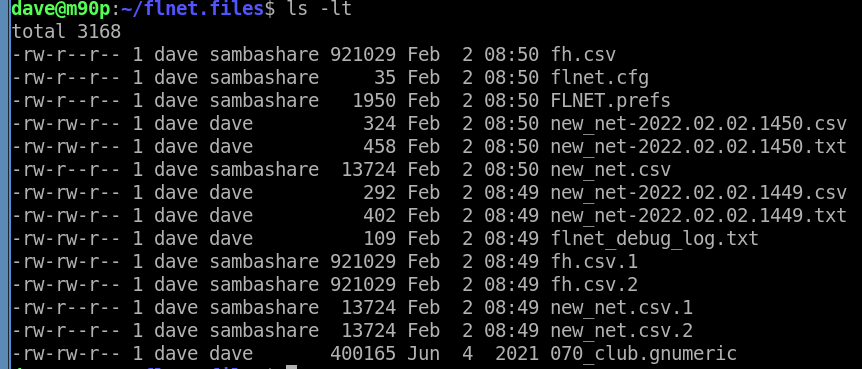
Task: Click the fh.csv filename
Action: (583, 54)
